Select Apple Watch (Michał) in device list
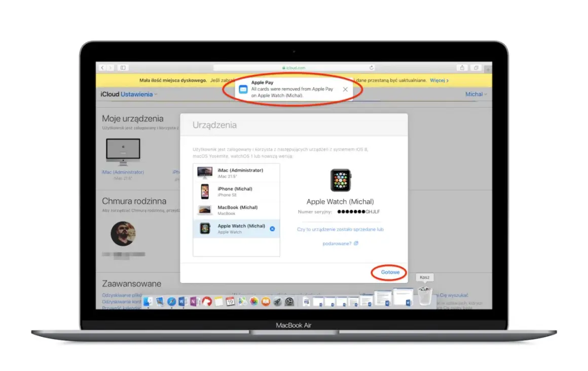This screenshot has height=371, width=588. 236,229
